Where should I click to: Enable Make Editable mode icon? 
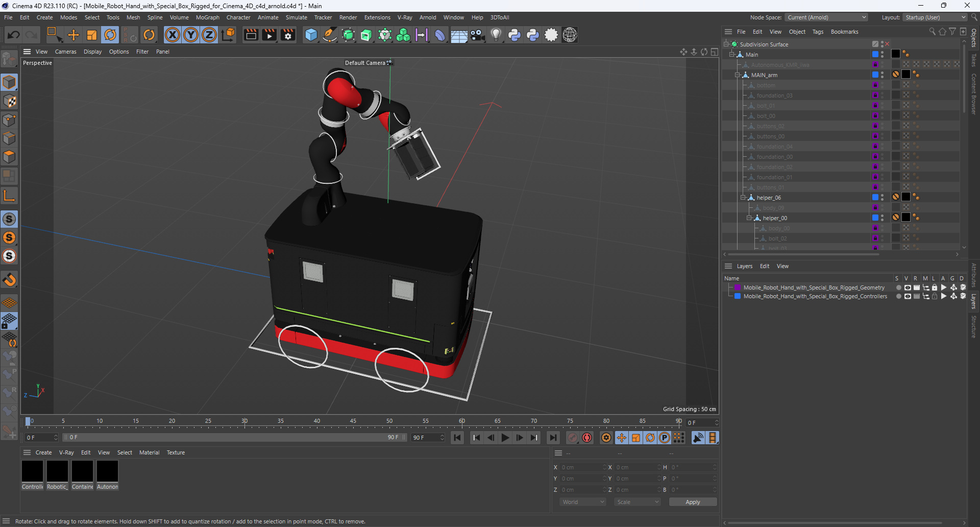pyautogui.click(x=9, y=60)
